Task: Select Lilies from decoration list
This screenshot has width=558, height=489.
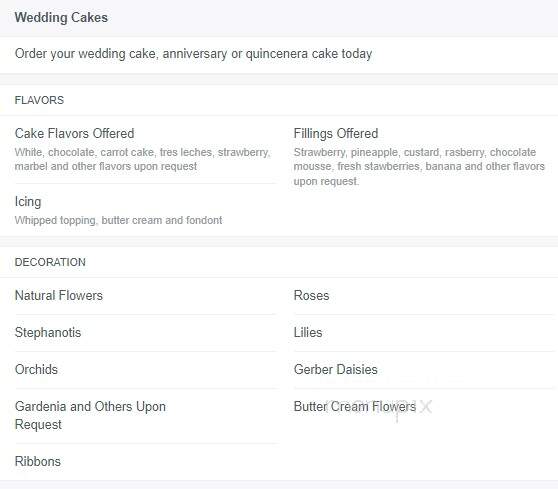Action: click(x=308, y=332)
